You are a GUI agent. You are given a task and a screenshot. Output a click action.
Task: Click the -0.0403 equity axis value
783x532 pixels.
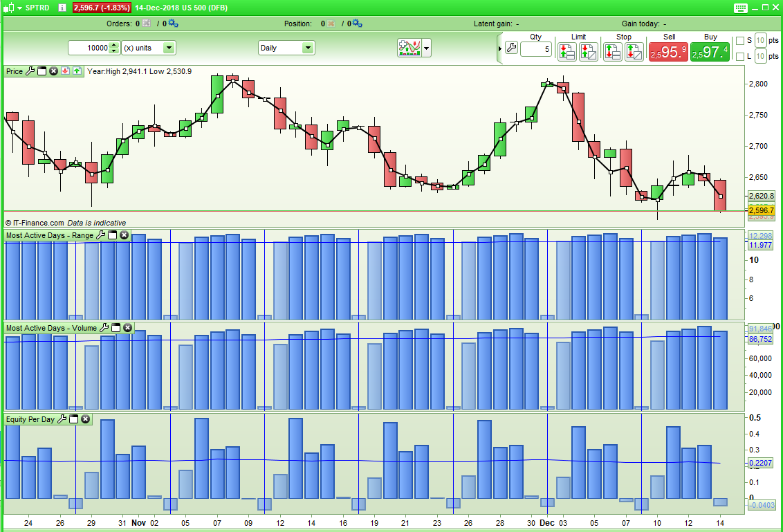point(762,505)
